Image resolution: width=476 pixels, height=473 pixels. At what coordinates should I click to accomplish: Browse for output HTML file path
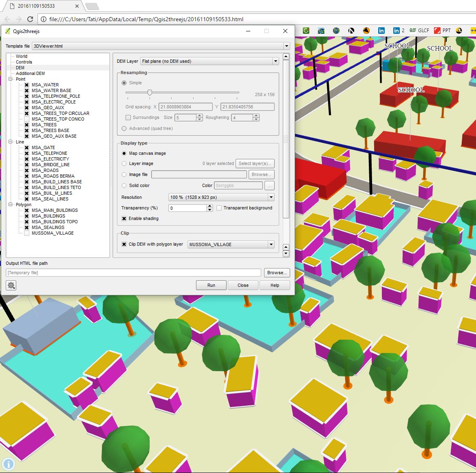click(x=277, y=273)
